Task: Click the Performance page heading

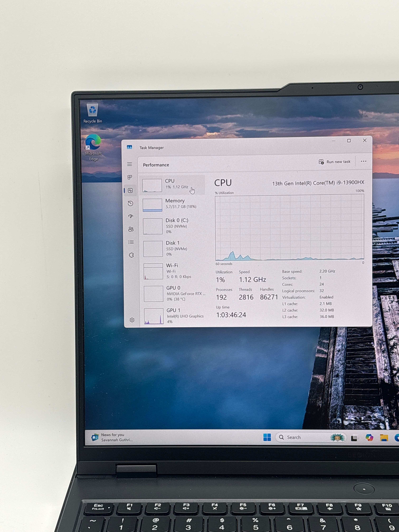Action: tap(156, 165)
